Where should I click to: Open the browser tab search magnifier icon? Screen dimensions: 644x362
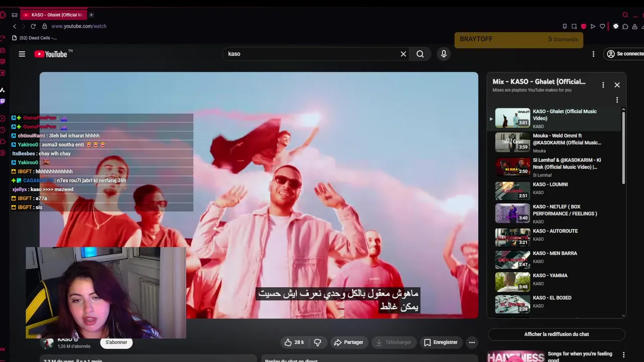[x=625, y=15]
